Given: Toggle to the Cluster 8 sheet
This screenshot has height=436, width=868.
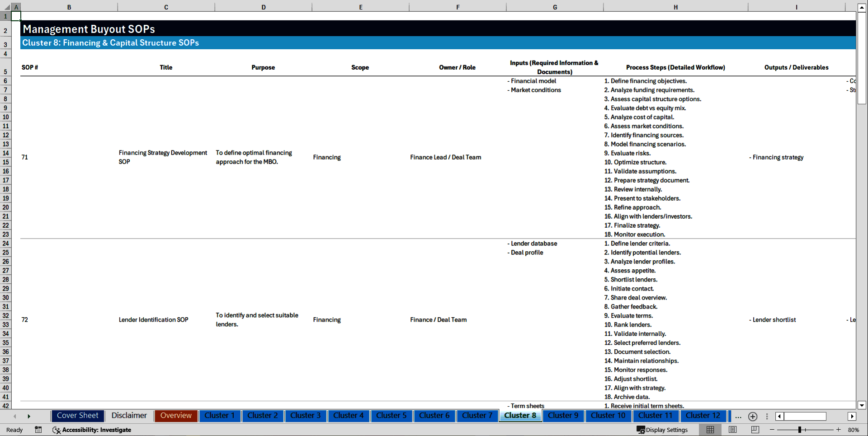Looking at the screenshot, I should (x=520, y=416).
